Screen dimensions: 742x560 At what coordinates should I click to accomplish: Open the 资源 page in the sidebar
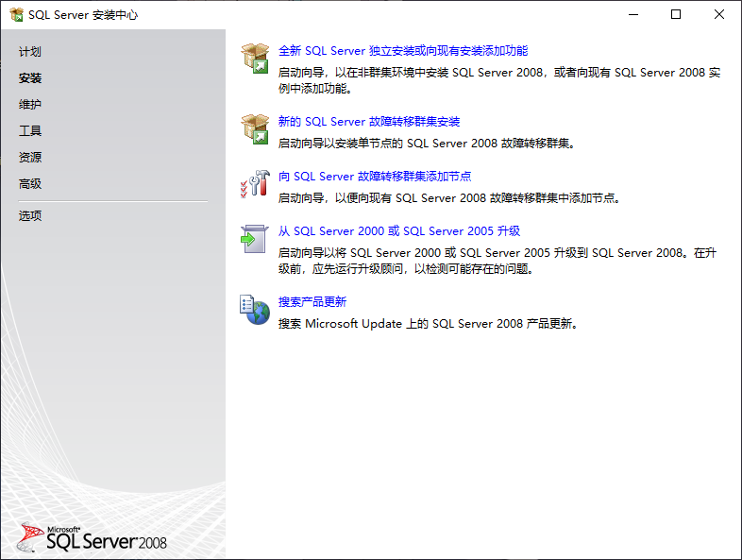point(30,157)
